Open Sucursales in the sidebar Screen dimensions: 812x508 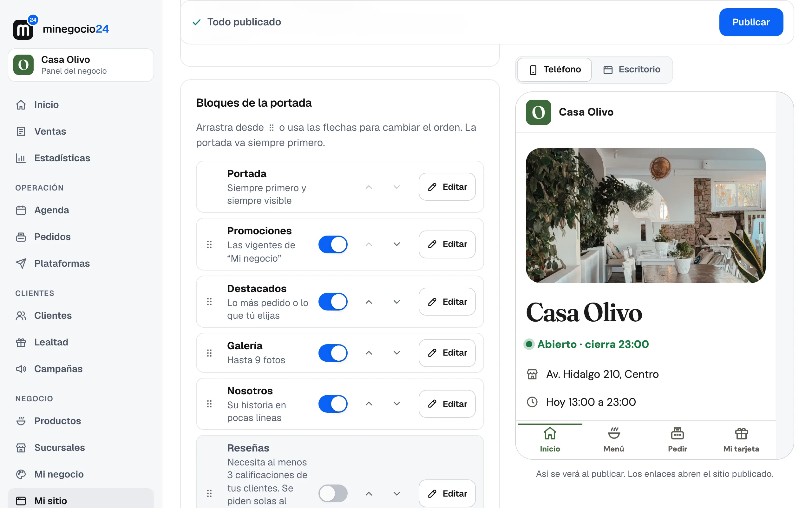click(x=81, y=448)
